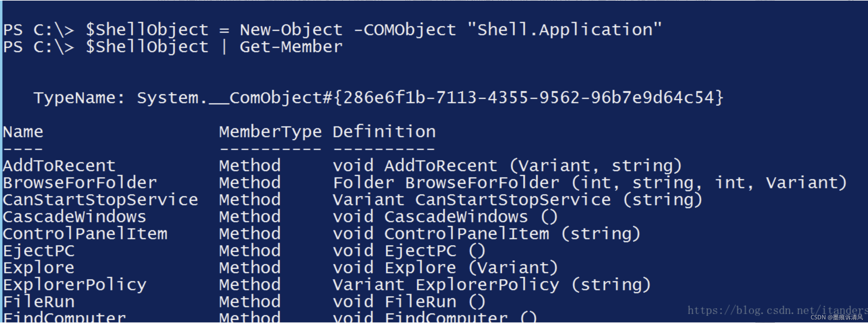Viewport: 868px width, 323px height.
Task: Click the EjectPC entry
Action: point(39,250)
